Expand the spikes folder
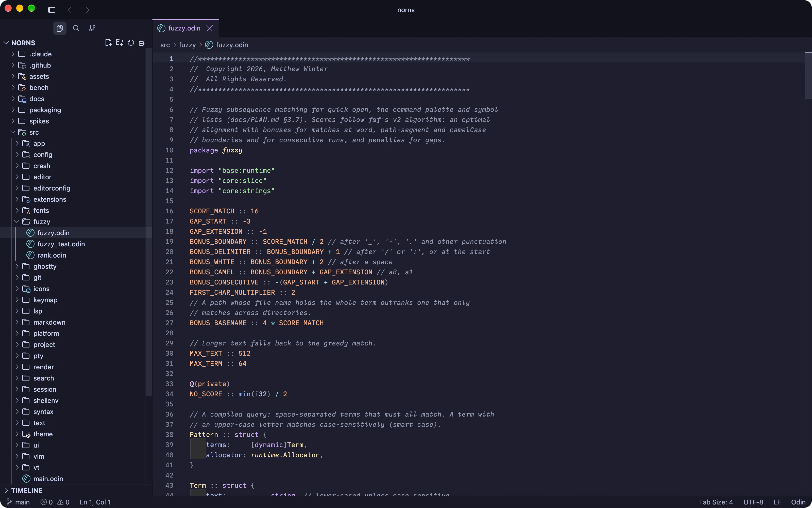812x508 pixels. (13, 121)
